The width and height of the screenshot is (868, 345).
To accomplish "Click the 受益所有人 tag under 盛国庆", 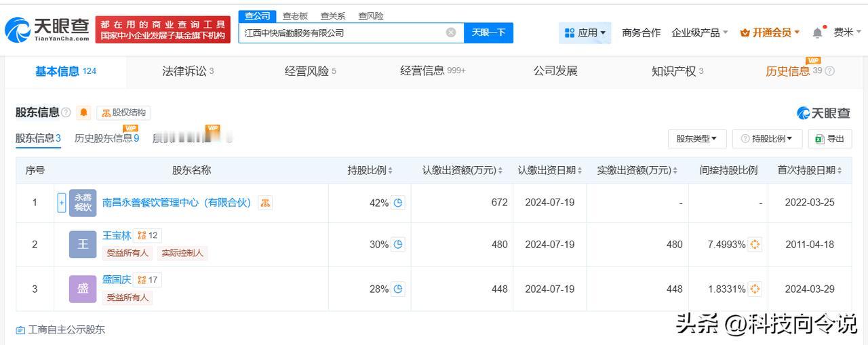I will tap(127, 298).
